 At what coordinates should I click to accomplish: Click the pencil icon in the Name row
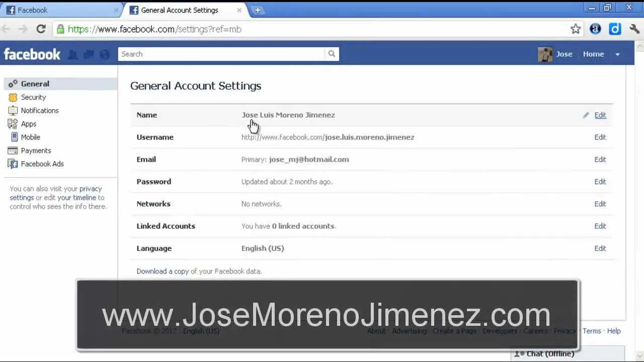click(x=586, y=115)
